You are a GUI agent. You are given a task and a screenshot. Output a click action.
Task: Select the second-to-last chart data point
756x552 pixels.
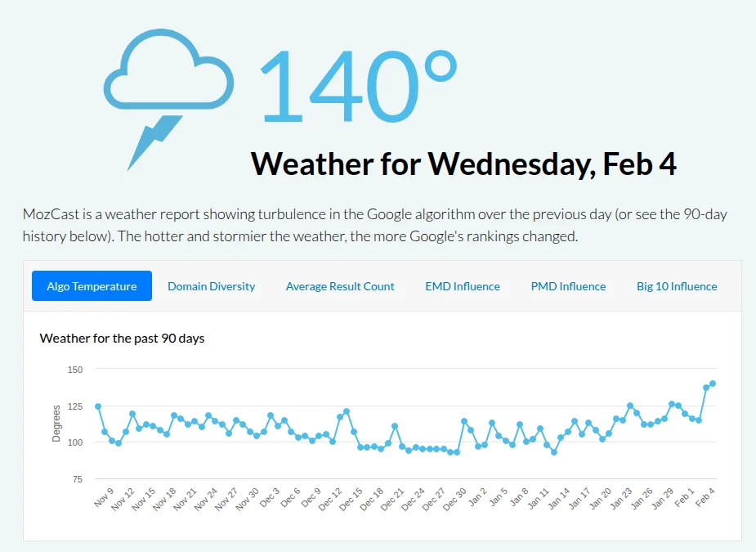pyautogui.click(x=706, y=388)
